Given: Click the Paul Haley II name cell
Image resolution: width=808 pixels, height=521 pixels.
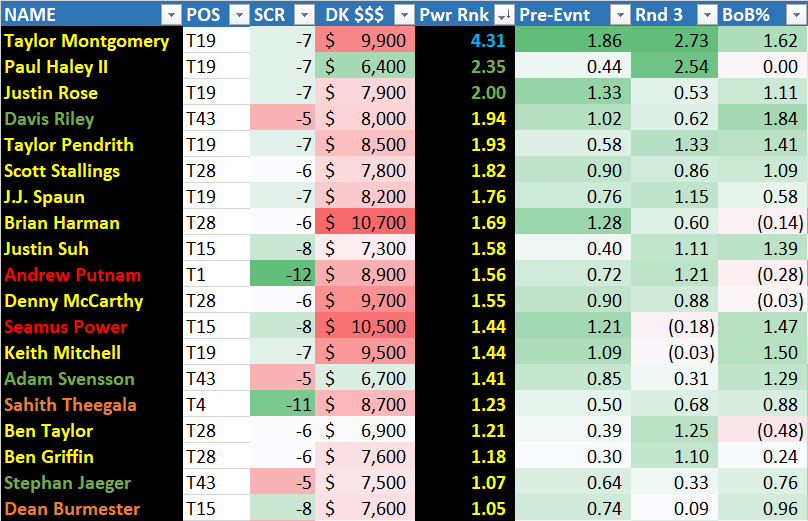Looking at the screenshot, I should click(x=92, y=66).
